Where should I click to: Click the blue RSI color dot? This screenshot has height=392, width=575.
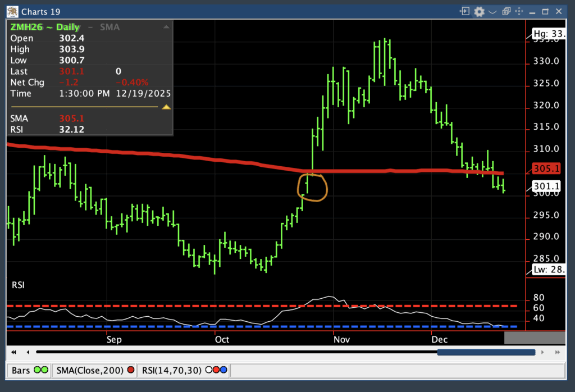223,371
